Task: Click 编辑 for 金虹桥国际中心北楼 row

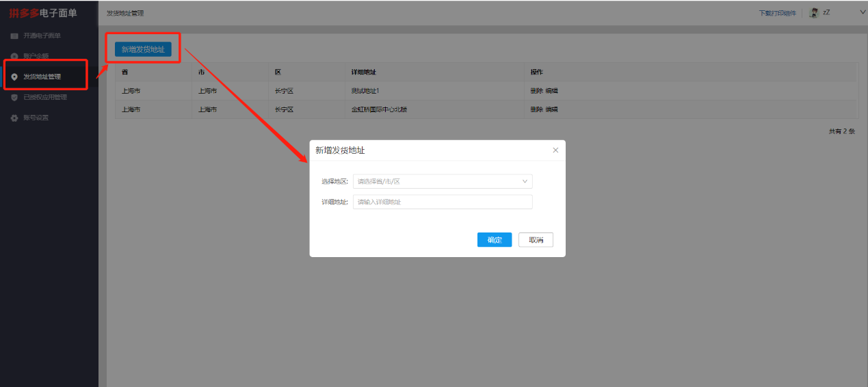Action: [551, 109]
